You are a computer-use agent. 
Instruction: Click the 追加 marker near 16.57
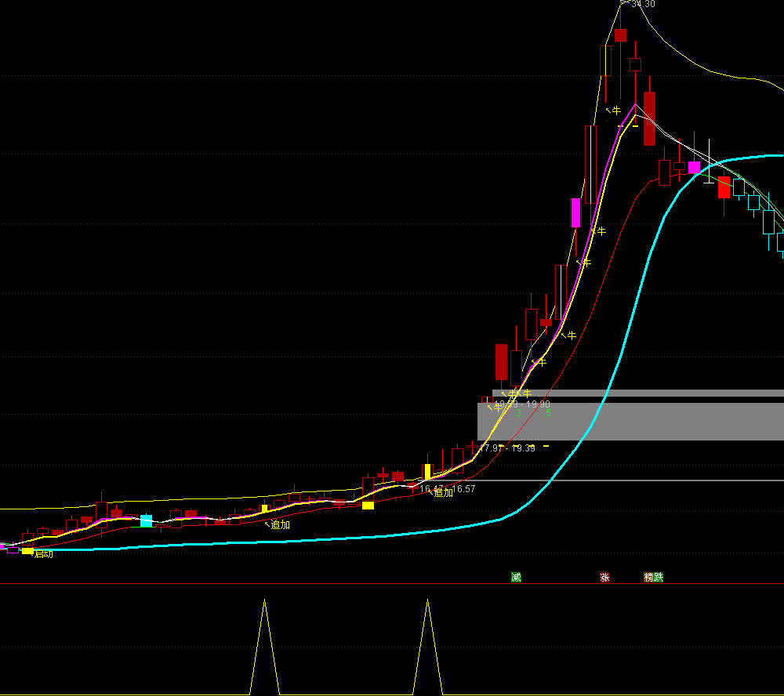pos(443,492)
